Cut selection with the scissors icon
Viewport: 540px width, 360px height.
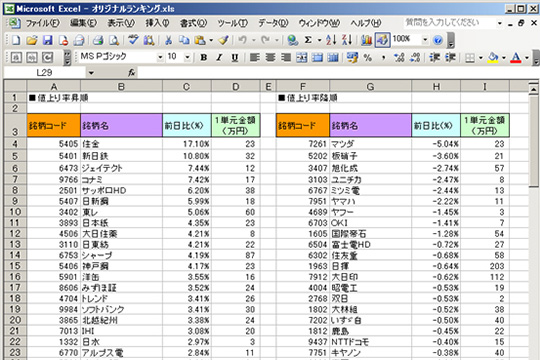coord(168,40)
